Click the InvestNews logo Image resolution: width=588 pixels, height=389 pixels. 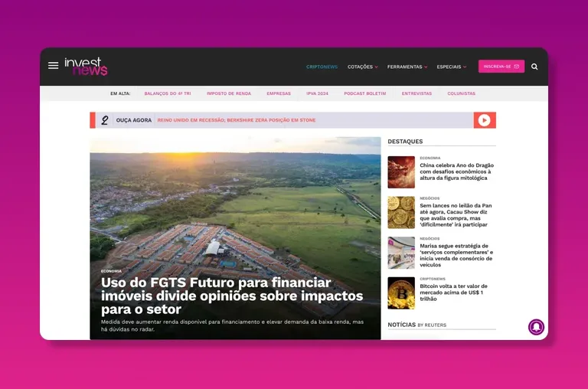[86, 67]
